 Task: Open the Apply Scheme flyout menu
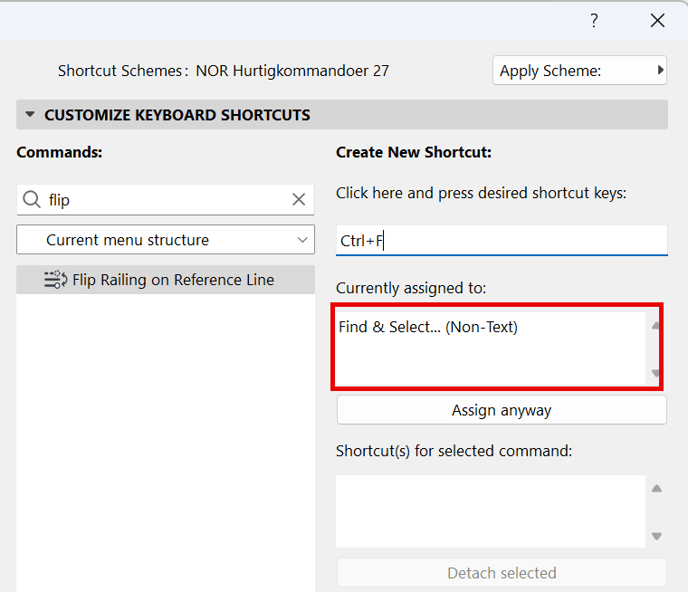coord(579,70)
